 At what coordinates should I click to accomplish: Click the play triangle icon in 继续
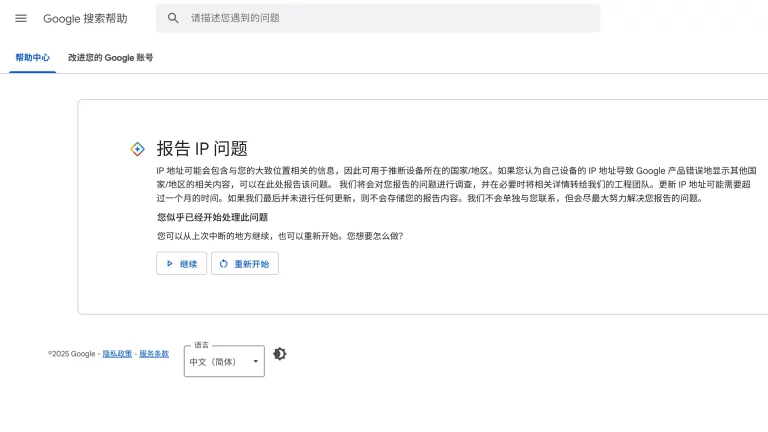point(170,264)
